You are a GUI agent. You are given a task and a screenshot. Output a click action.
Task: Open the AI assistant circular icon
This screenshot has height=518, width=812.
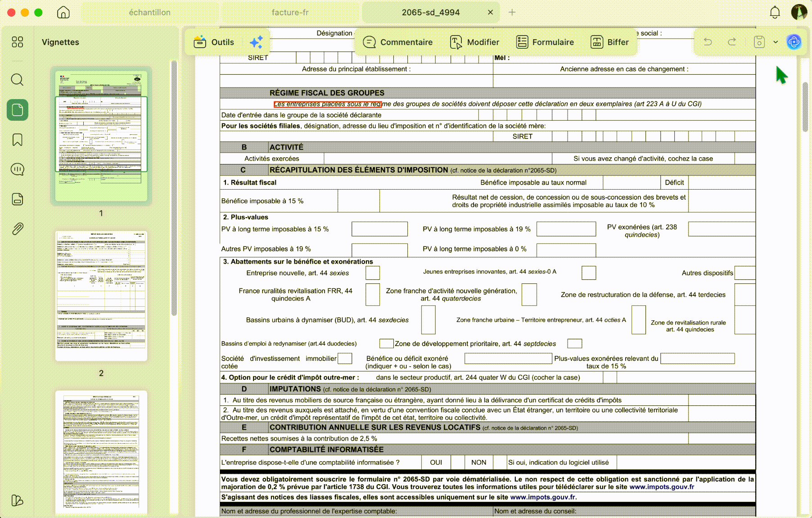(x=794, y=42)
